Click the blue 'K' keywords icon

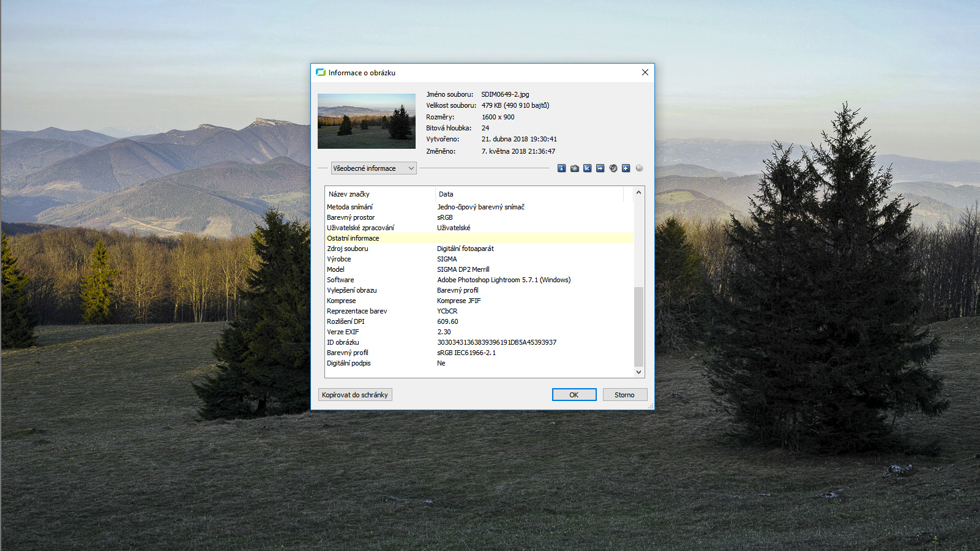pos(587,168)
